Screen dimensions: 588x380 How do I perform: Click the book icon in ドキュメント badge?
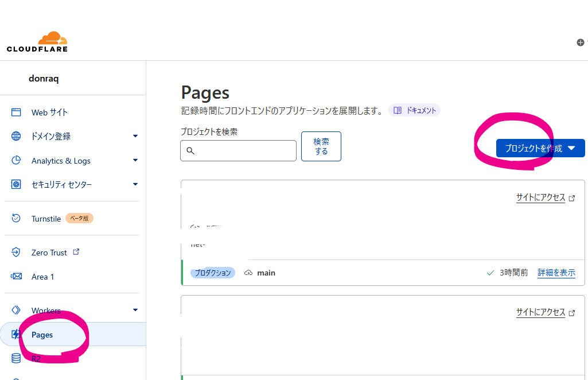coord(398,110)
